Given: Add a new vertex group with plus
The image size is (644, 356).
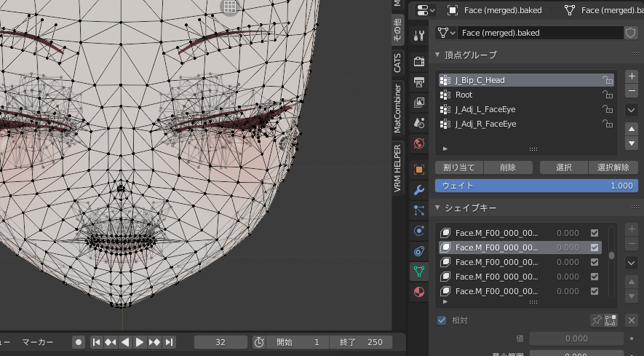Looking at the screenshot, I should 632,76.
